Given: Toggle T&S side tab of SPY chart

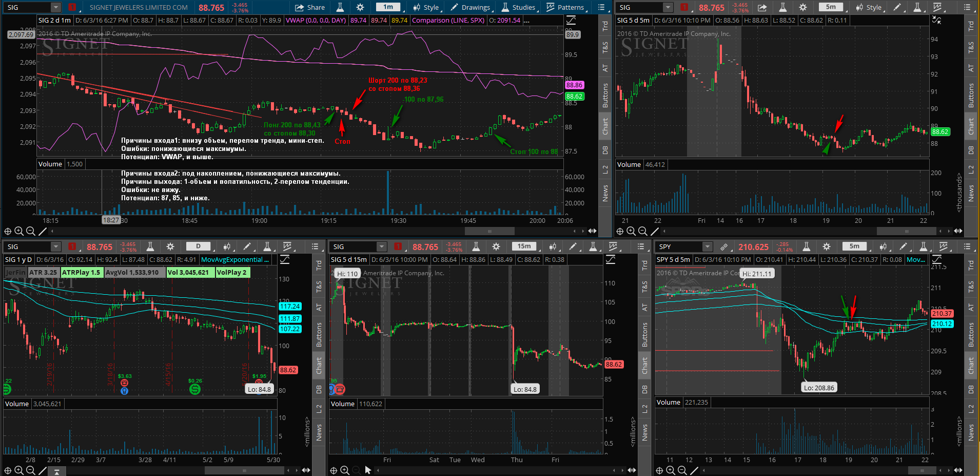Looking at the screenshot, I should tap(971, 287).
